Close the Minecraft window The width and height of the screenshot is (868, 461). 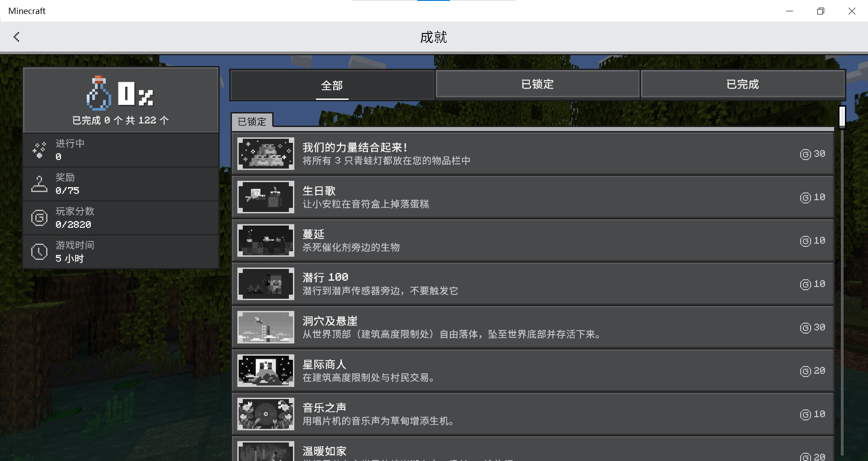(x=852, y=11)
